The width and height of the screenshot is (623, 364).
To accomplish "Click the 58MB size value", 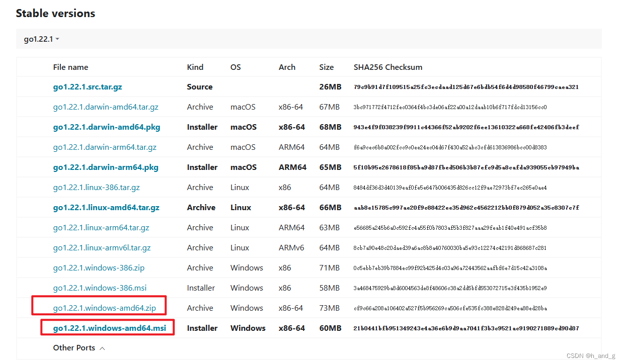I will click(x=329, y=288).
